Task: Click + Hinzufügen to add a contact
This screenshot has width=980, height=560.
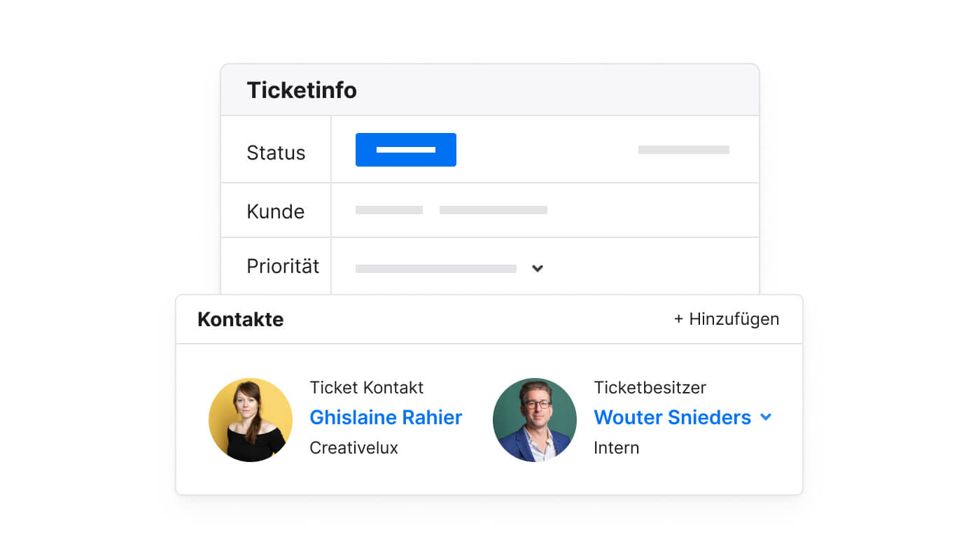Action: click(x=727, y=319)
